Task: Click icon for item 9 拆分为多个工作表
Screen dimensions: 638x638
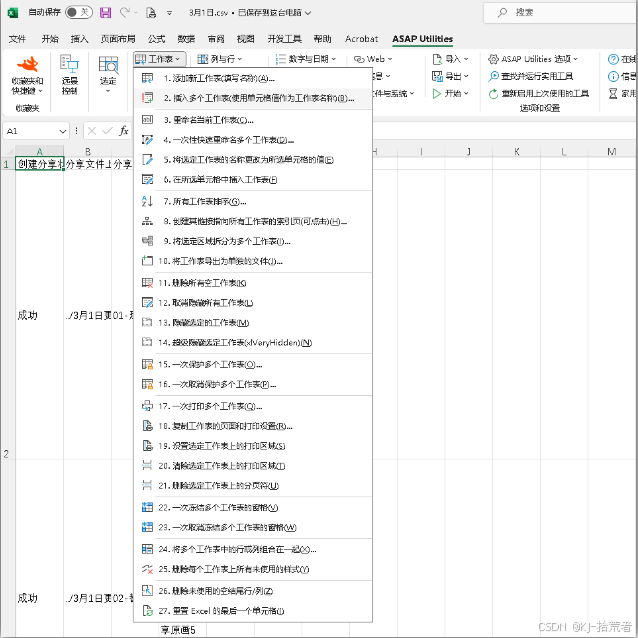Action: click(147, 241)
